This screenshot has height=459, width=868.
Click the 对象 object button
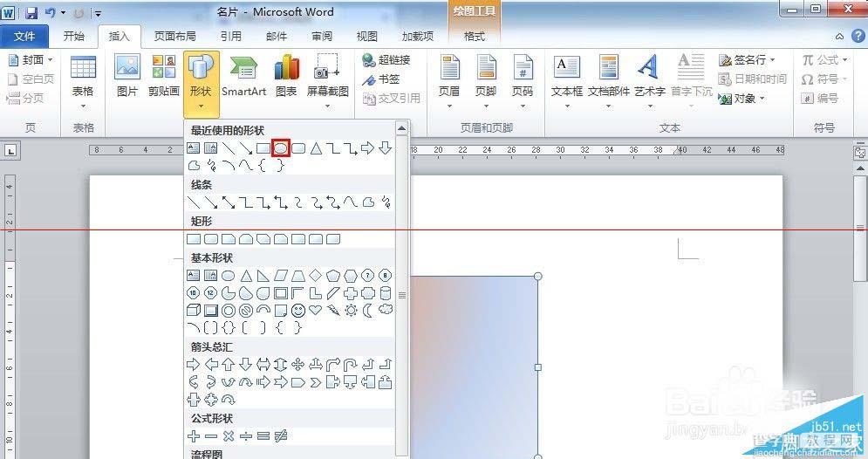(742, 99)
